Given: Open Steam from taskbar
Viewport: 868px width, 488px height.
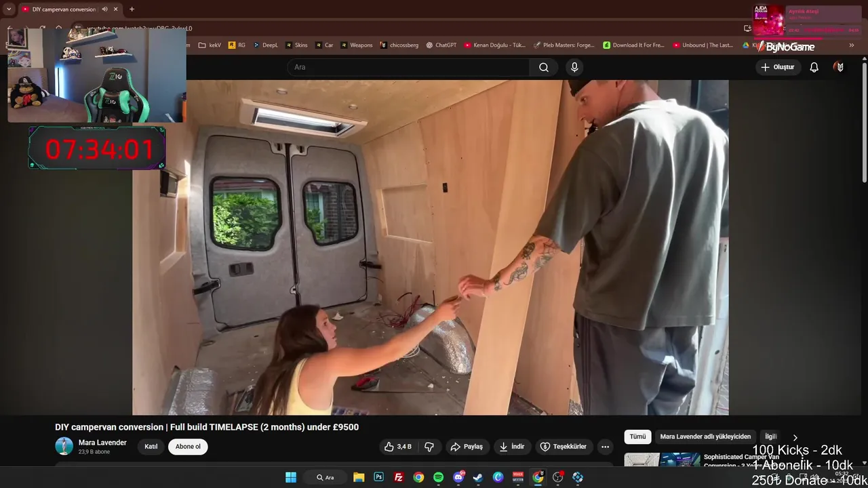Looking at the screenshot, I should [x=478, y=477].
